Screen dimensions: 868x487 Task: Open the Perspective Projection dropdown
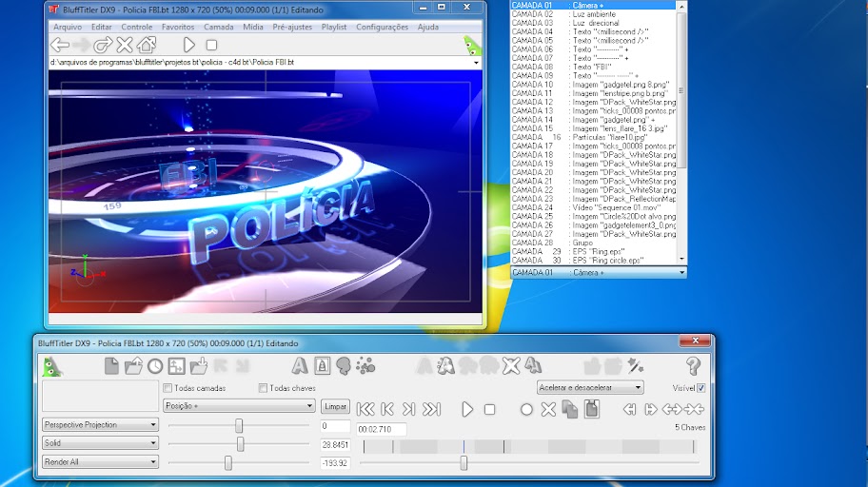coord(100,425)
